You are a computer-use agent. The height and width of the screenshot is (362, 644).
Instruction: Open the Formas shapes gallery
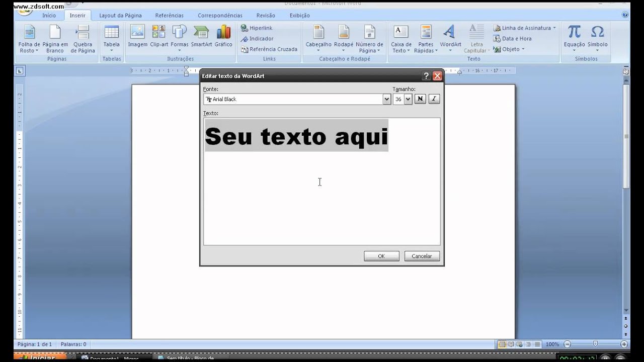180,38
